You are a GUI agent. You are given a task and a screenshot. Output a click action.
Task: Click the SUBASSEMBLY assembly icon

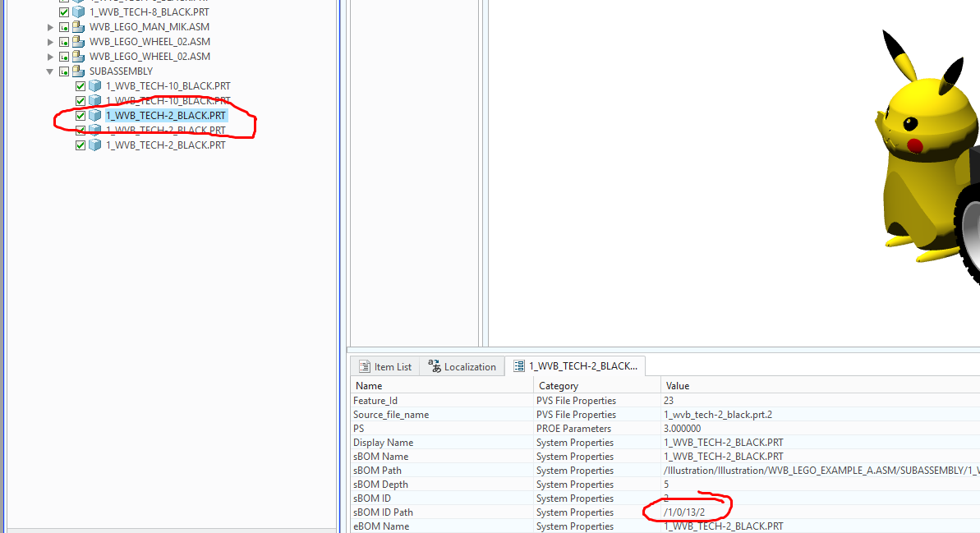[79, 71]
